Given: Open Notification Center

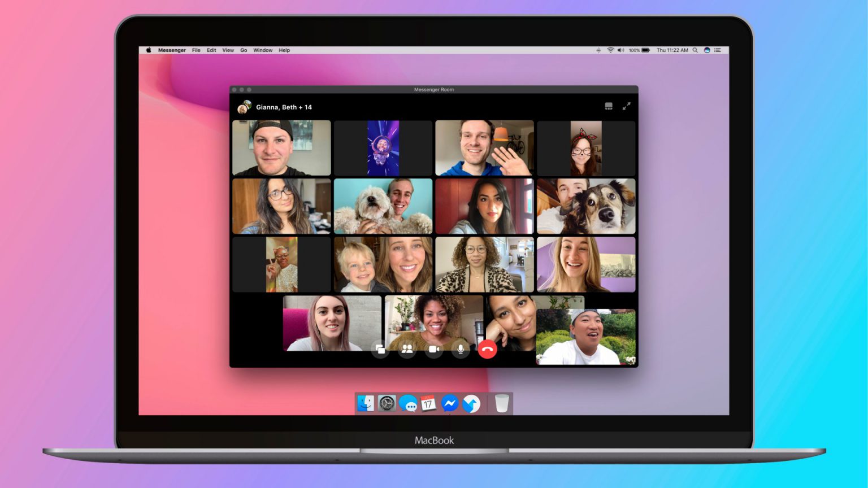Looking at the screenshot, I should (x=717, y=50).
